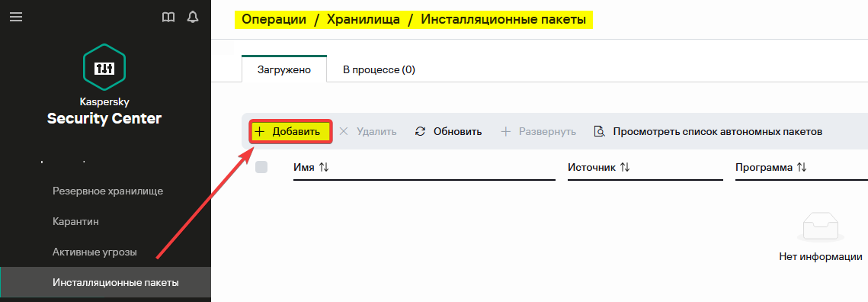This screenshot has width=868, height=302.
Task: Open Активные угрозы in sidebar
Action: coord(94,252)
